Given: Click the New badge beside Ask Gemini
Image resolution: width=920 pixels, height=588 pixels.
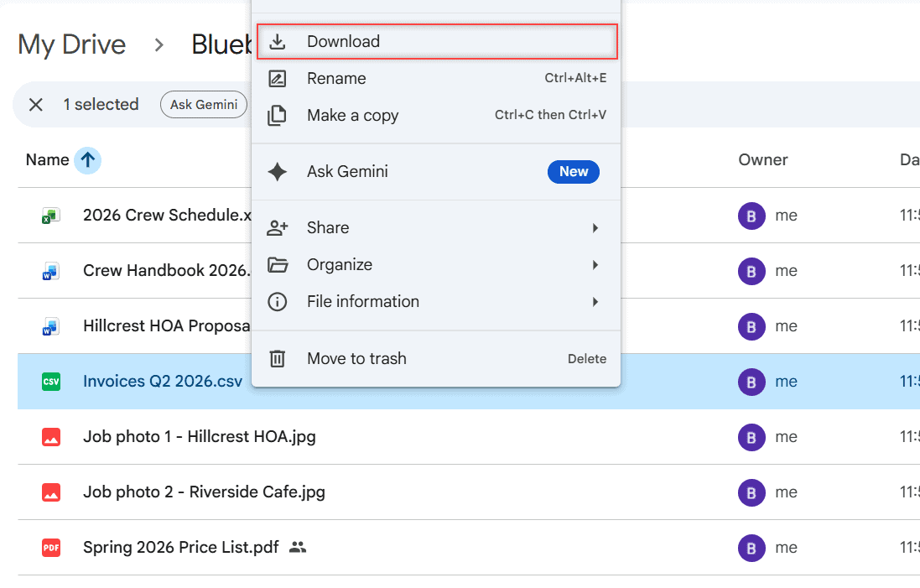Looking at the screenshot, I should [x=574, y=171].
